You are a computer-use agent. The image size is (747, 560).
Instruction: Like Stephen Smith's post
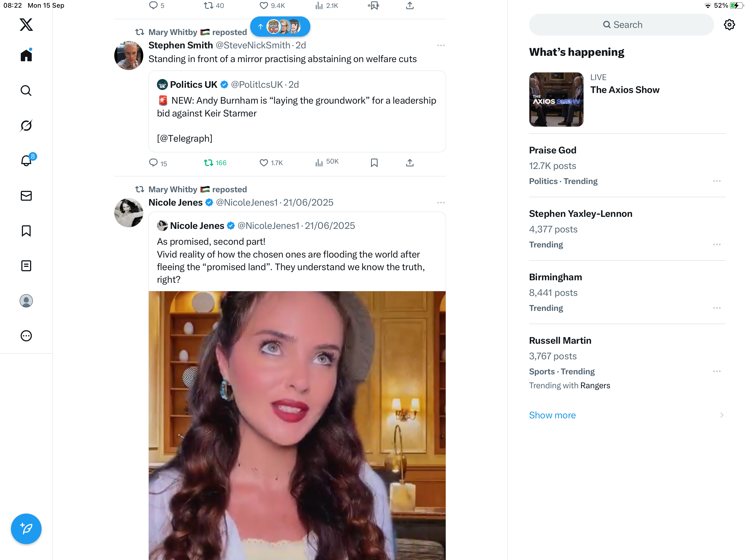coord(264,163)
